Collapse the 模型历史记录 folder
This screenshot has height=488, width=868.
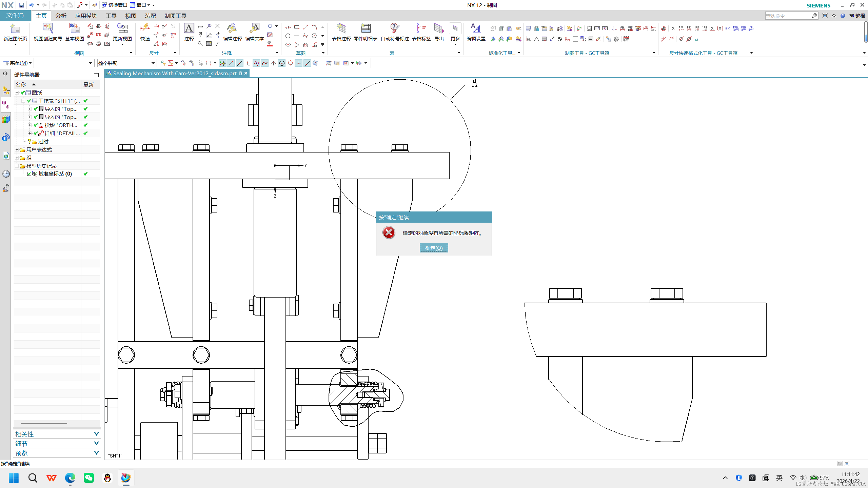point(17,166)
